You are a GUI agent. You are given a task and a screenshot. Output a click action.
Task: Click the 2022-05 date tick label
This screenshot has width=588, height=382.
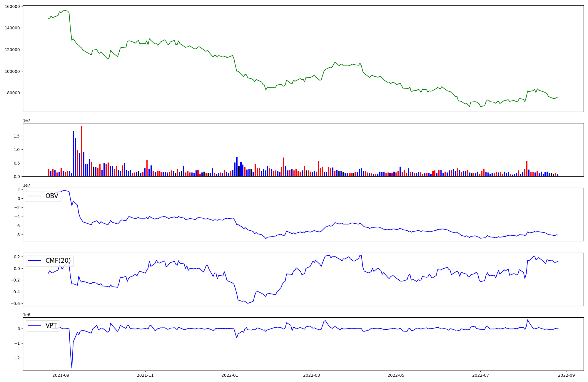[396, 375]
